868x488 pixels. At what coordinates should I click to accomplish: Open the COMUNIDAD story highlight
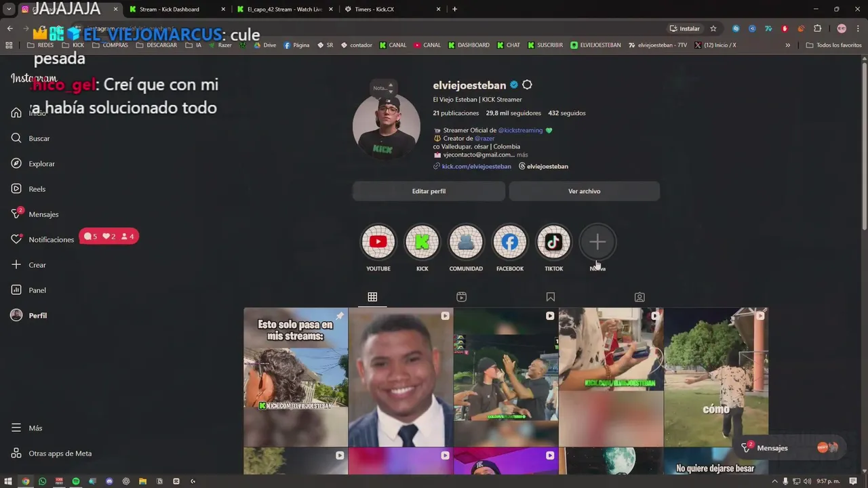coord(466,242)
